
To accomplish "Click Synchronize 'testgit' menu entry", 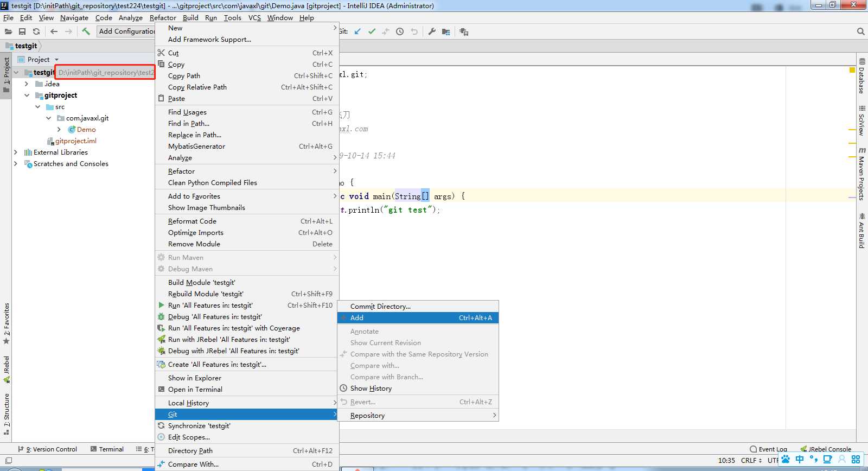I will click(x=247, y=425).
